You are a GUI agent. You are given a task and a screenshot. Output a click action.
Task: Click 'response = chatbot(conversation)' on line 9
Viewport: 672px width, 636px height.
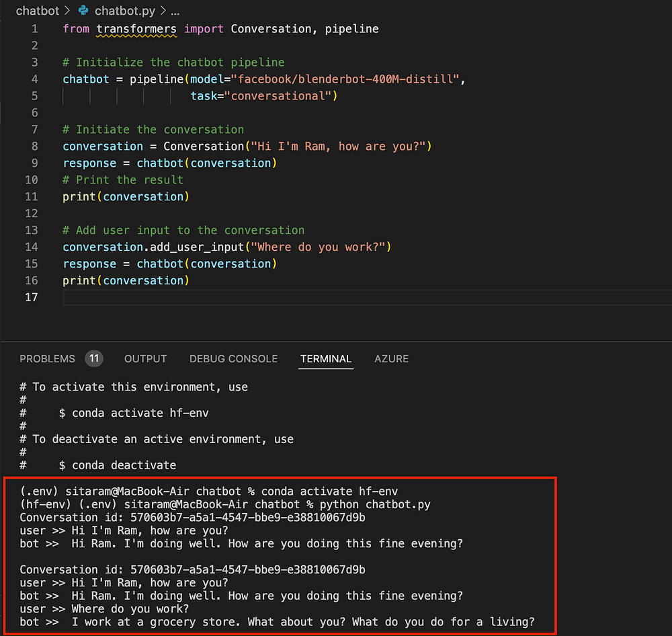[x=170, y=163]
